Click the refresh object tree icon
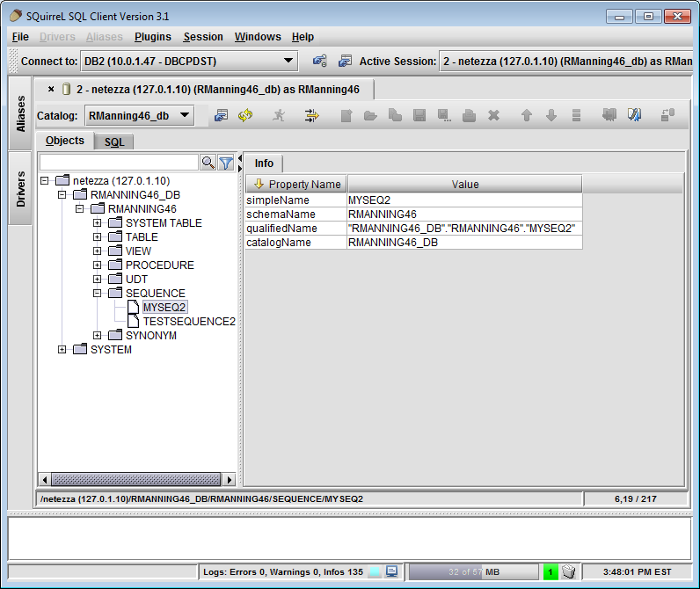The height and width of the screenshot is (589, 700). [245, 115]
